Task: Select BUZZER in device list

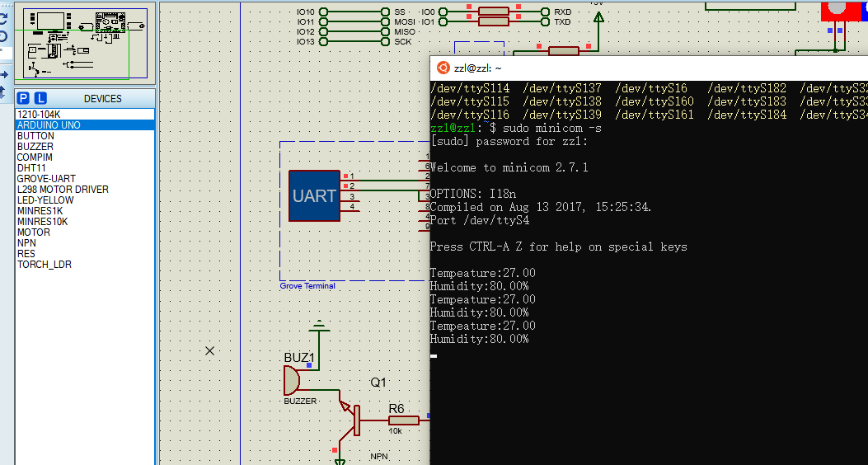Action: pyautogui.click(x=85, y=147)
